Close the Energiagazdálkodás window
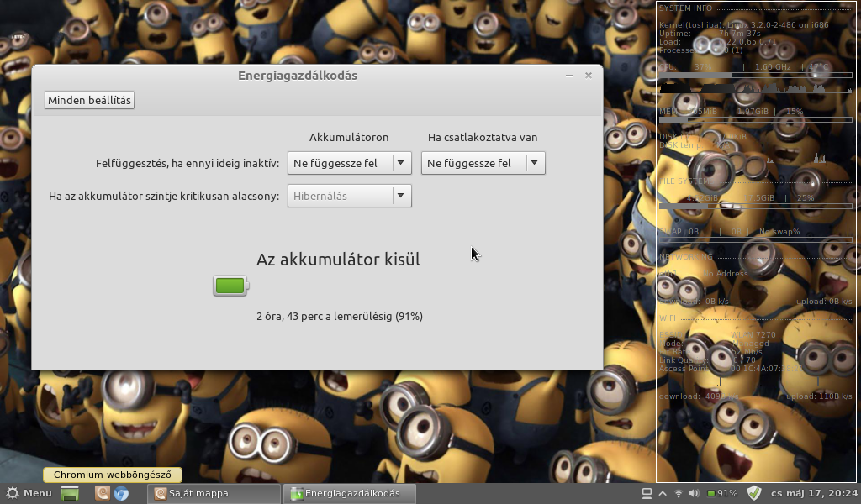 (x=588, y=75)
